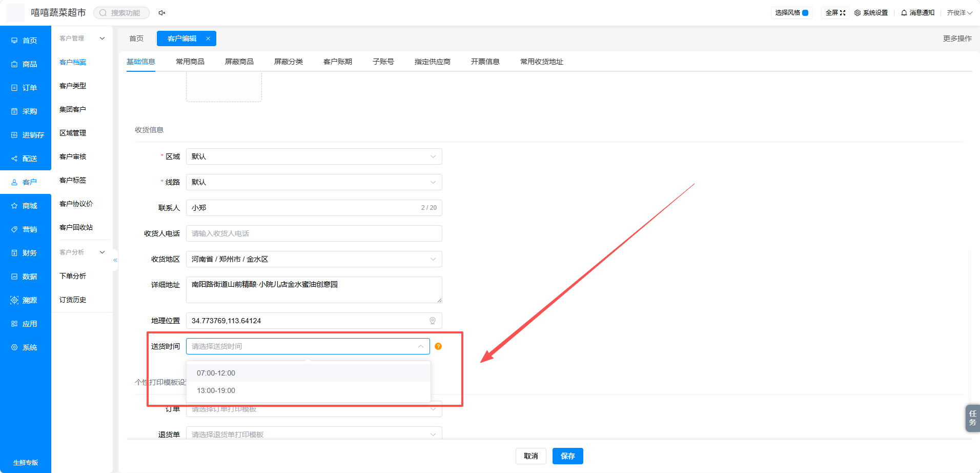Image resolution: width=980 pixels, height=473 pixels.
Task: Open the 采购 sidebar item
Action: pos(26,111)
